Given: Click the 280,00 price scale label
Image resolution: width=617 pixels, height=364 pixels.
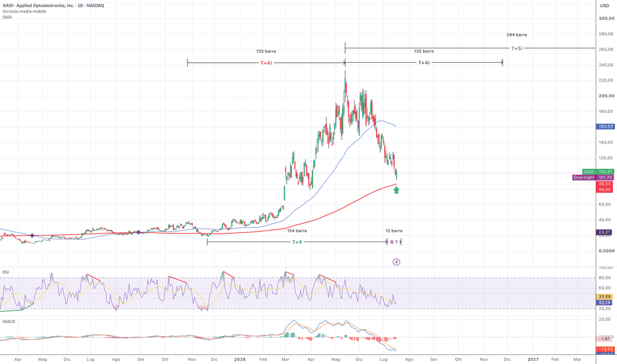Looking at the screenshot, I should (x=606, y=34).
